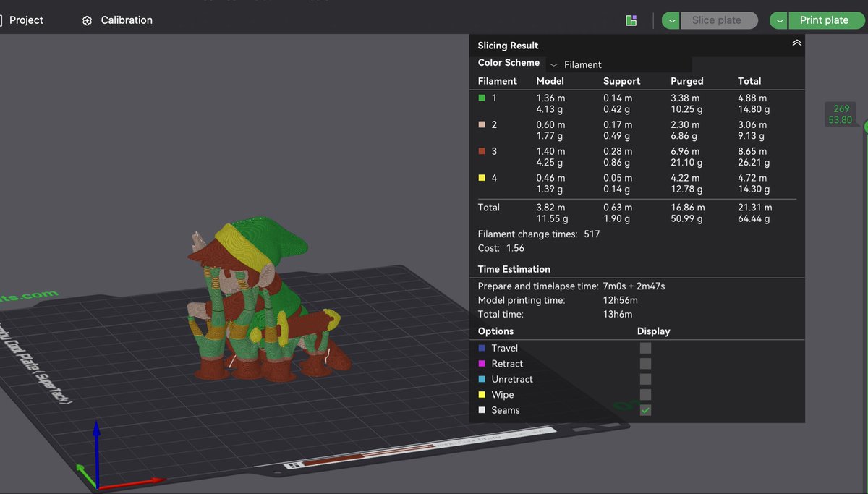Toggle Wipe display checkbox
This screenshot has width=868, height=494.
(x=645, y=395)
